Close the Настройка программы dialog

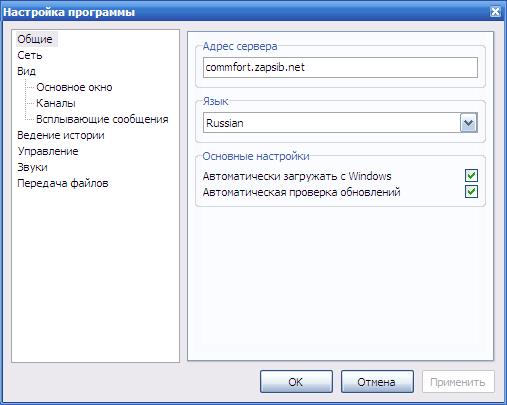(x=495, y=12)
